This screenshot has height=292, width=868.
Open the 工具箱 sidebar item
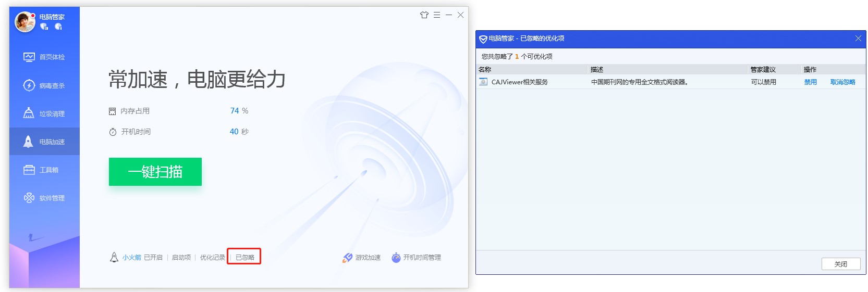point(44,170)
